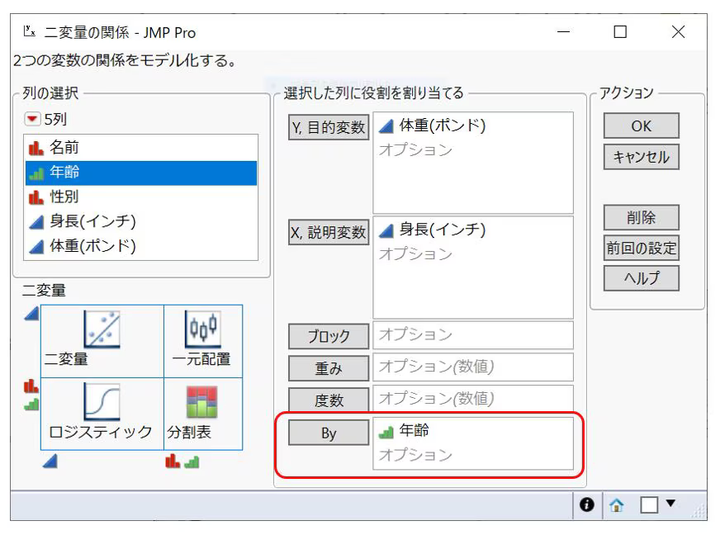The image size is (720, 535).
Task: Minimize the JMP Pro dialog window
Action: pos(563,32)
